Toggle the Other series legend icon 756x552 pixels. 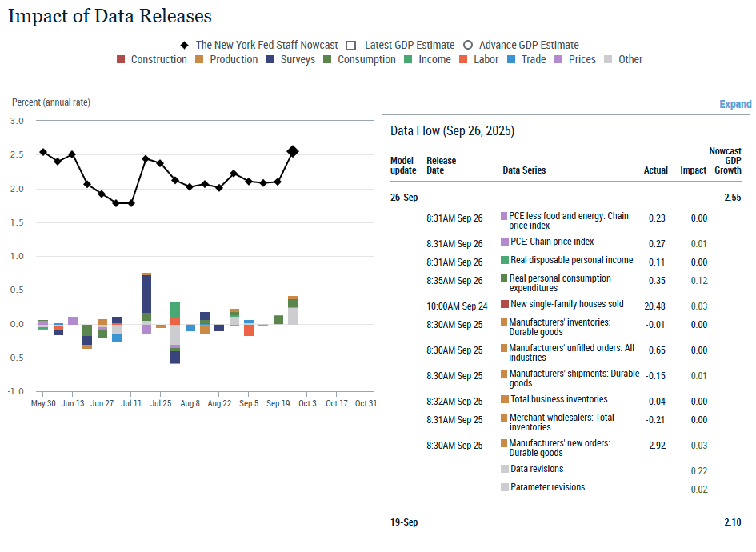pos(609,59)
